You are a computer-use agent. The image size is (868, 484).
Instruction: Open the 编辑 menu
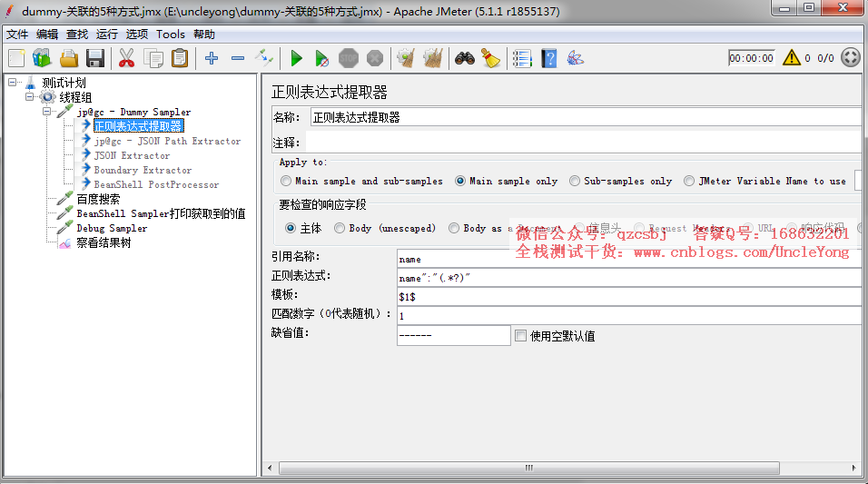click(47, 35)
